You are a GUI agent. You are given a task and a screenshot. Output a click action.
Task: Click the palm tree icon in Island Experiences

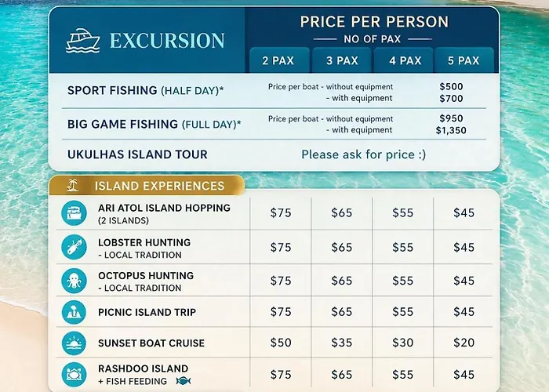[73, 186]
